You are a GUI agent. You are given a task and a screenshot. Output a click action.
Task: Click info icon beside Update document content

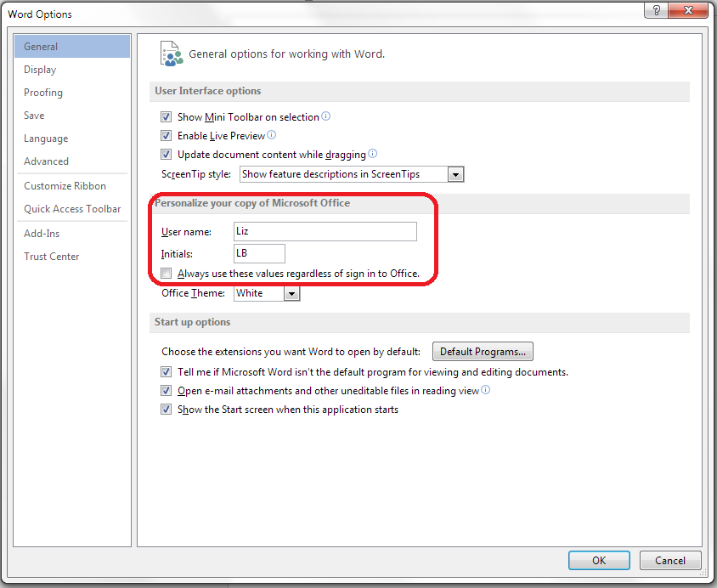(372, 154)
